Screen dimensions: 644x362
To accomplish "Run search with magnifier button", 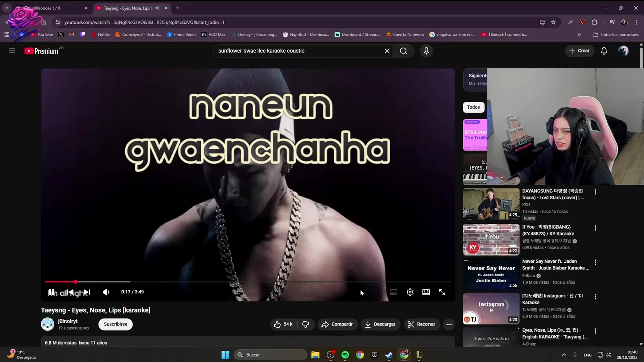I will [404, 51].
